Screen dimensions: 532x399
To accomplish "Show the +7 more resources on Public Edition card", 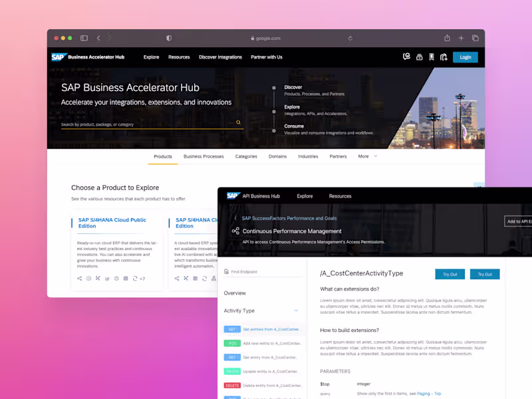I will click(142, 279).
